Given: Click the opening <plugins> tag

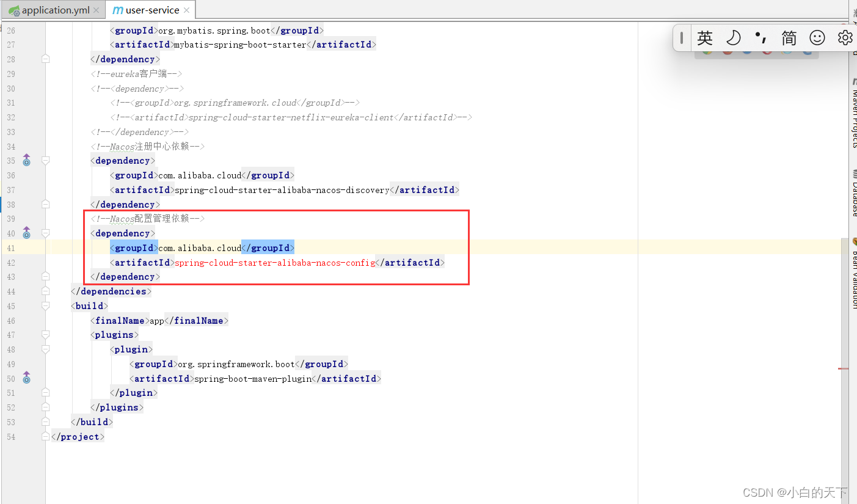Looking at the screenshot, I should pos(115,335).
